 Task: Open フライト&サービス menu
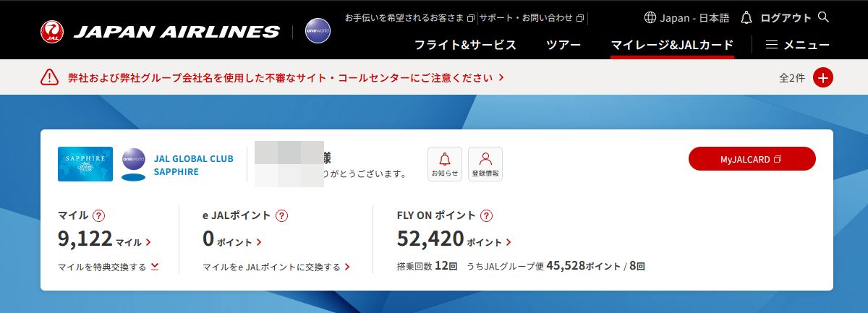tap(465, 45)
